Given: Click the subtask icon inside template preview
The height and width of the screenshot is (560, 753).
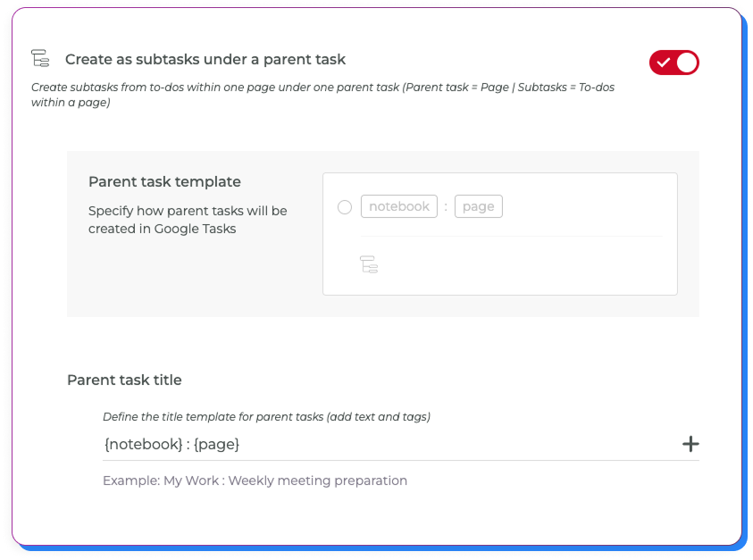Looking at the screenshot, I should tap(369, 264).
